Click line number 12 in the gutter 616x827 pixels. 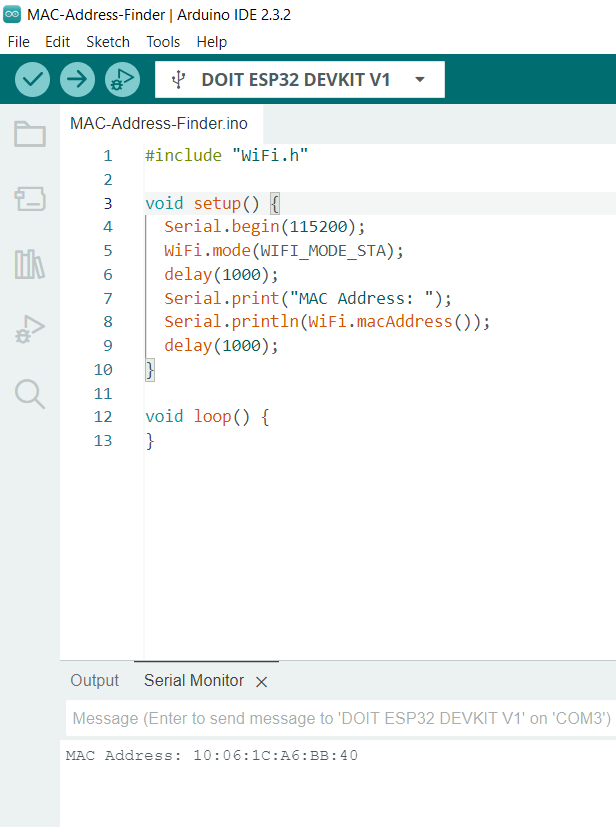[x=103, y=417]
